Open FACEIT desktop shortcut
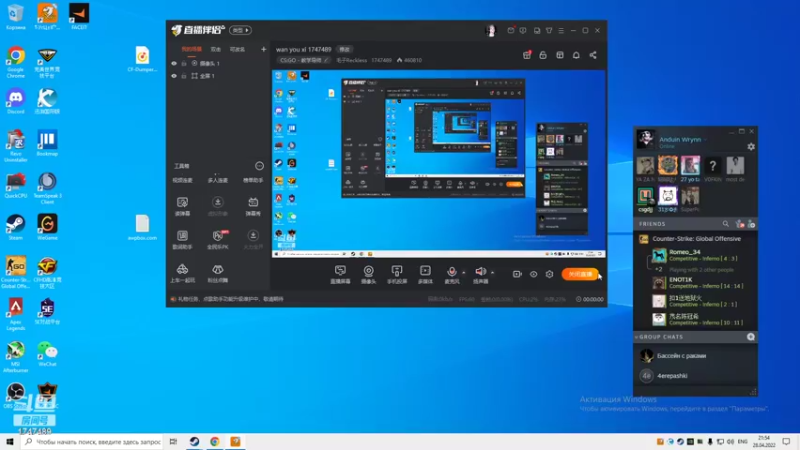This screenshot has height=450, width=800. (79, 17)
